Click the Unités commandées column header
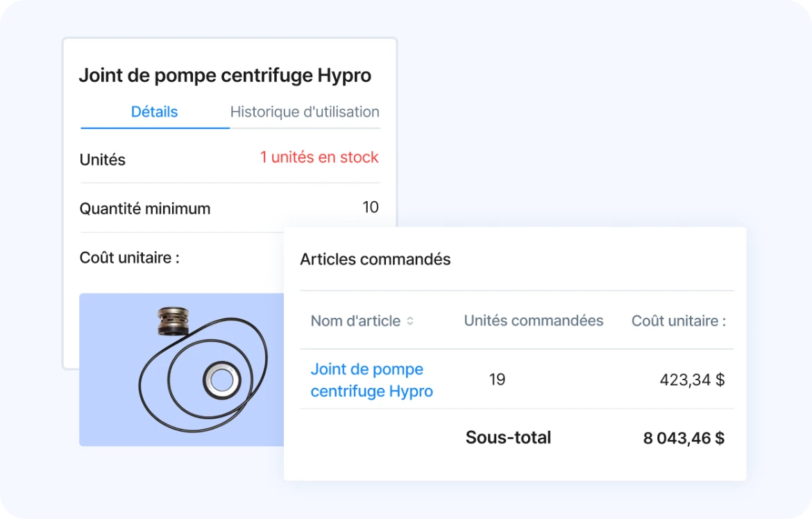 coord(534,321)
